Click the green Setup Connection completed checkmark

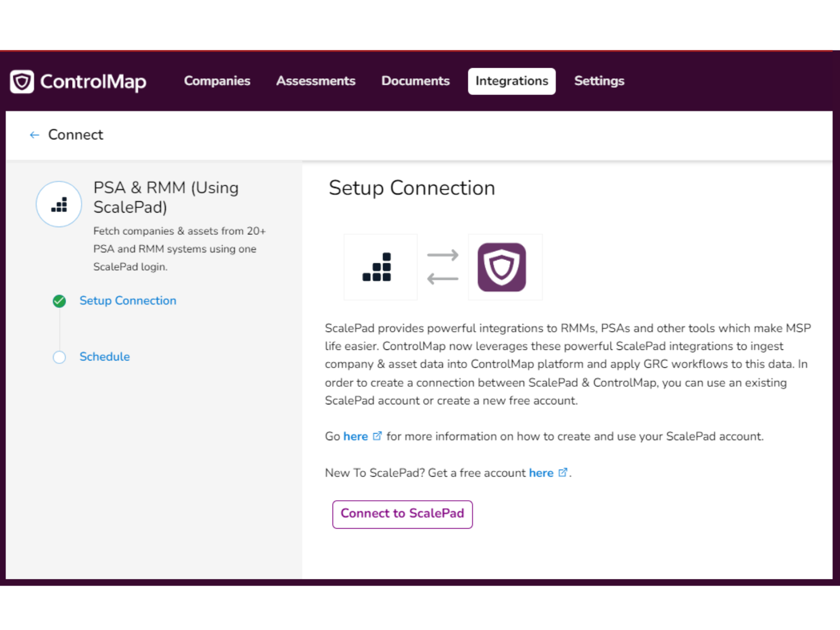pos(59,301)
